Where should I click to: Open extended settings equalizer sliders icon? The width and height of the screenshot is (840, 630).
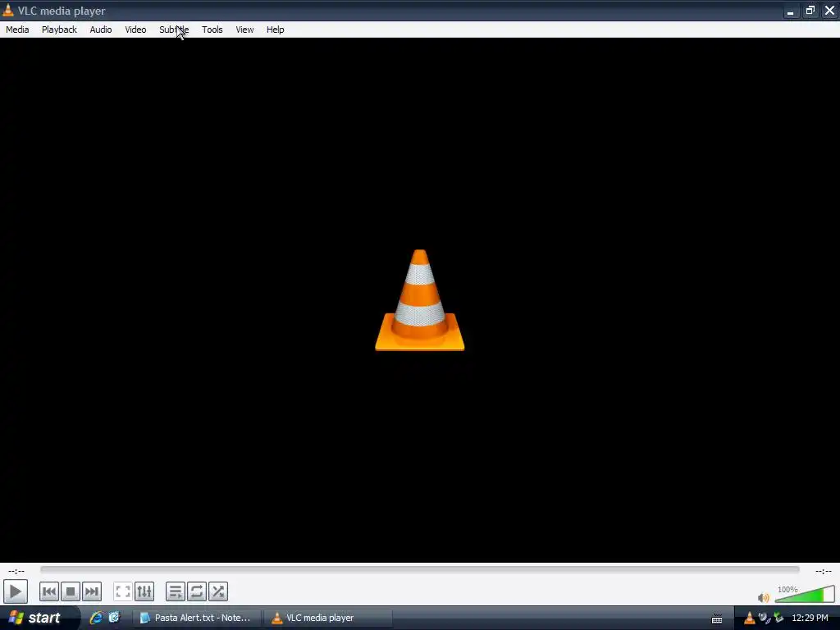click(144, 591)
